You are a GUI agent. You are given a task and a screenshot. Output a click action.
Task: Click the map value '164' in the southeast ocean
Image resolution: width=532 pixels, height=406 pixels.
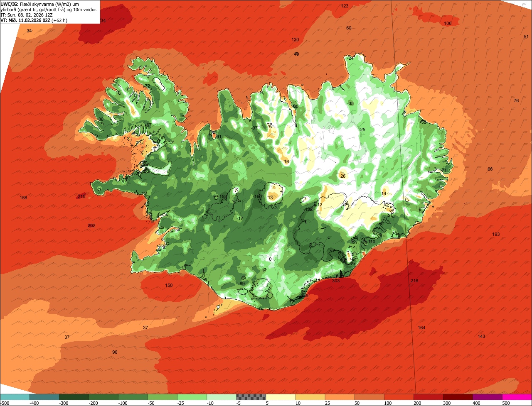pyautogui.click(x=421, y=328)
